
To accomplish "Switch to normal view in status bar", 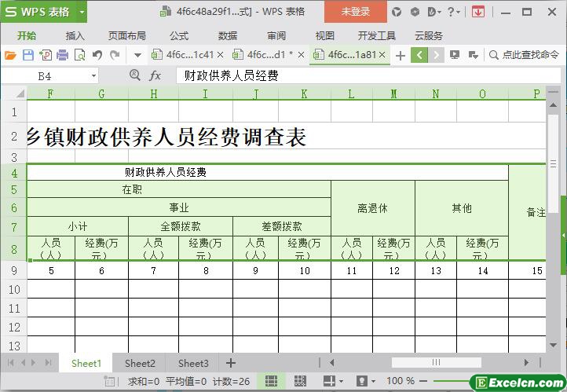I will click(271, 381).
